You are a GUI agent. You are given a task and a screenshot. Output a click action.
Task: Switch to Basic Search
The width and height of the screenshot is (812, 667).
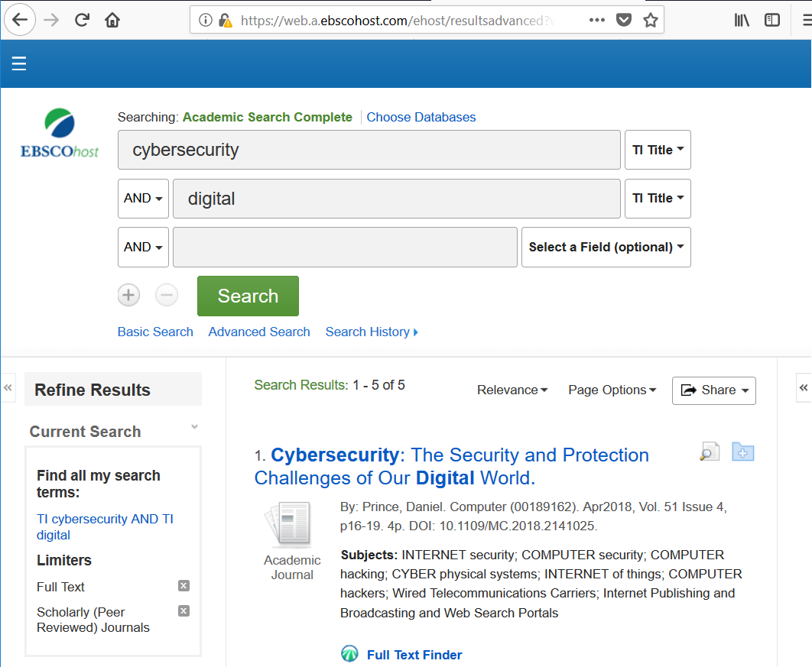point(155,332)
